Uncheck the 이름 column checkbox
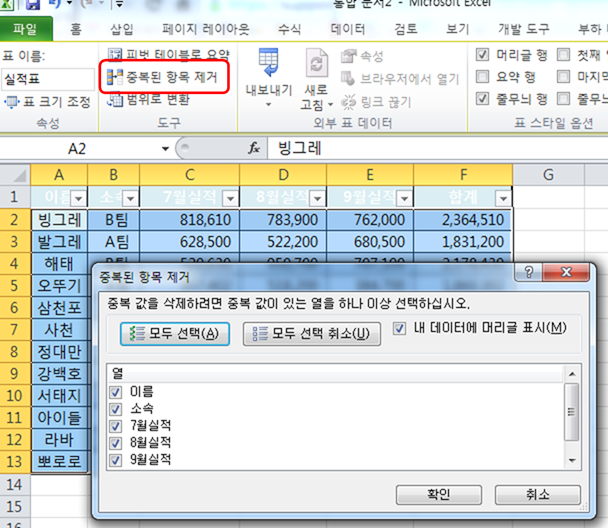This screenshot has height=528, width=608. point(116,392)
